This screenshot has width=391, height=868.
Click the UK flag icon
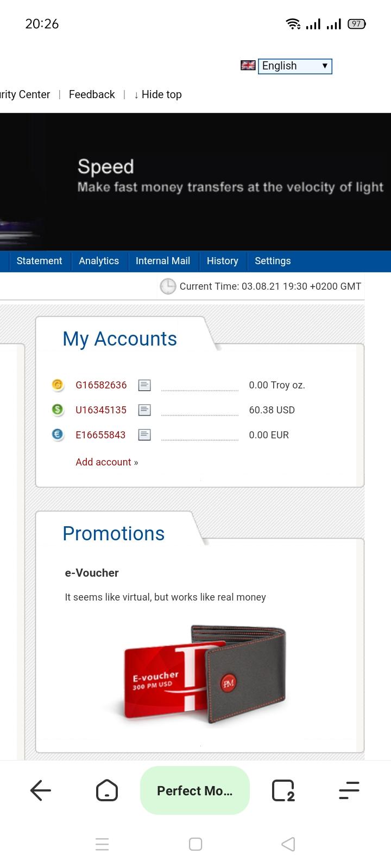point(248,66)
